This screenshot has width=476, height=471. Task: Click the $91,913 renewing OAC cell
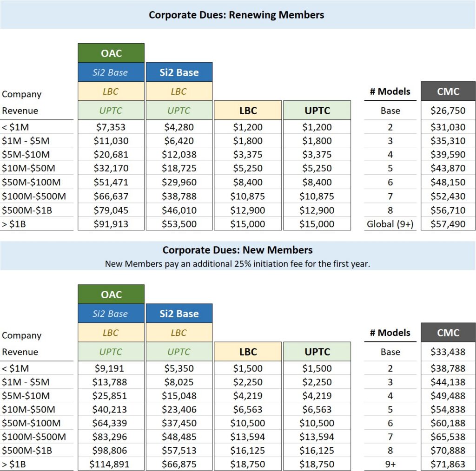(x=111, y=224)
